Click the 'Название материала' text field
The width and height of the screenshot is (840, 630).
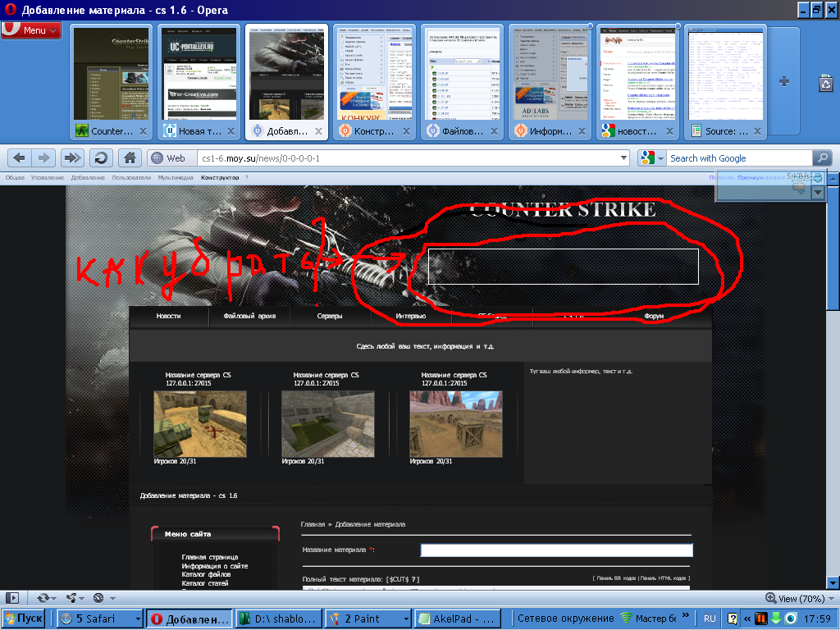tap(556, 550)
